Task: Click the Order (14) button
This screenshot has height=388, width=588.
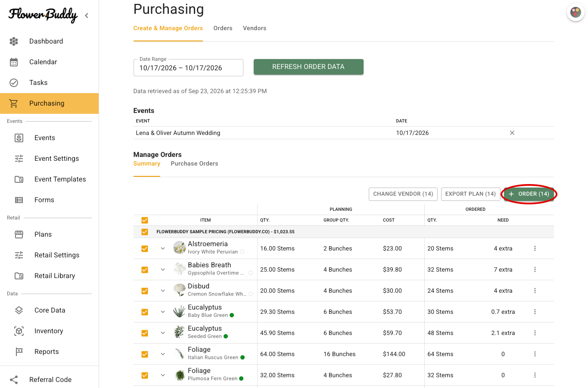Action: (x=529, y=194)
